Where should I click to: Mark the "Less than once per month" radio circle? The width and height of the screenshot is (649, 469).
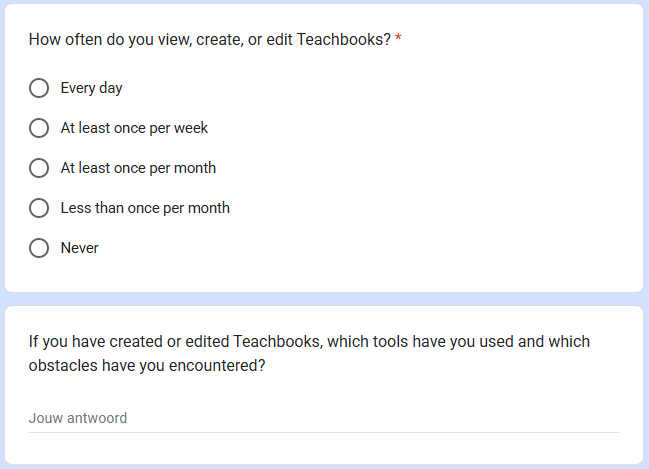(x=39, y=208)
